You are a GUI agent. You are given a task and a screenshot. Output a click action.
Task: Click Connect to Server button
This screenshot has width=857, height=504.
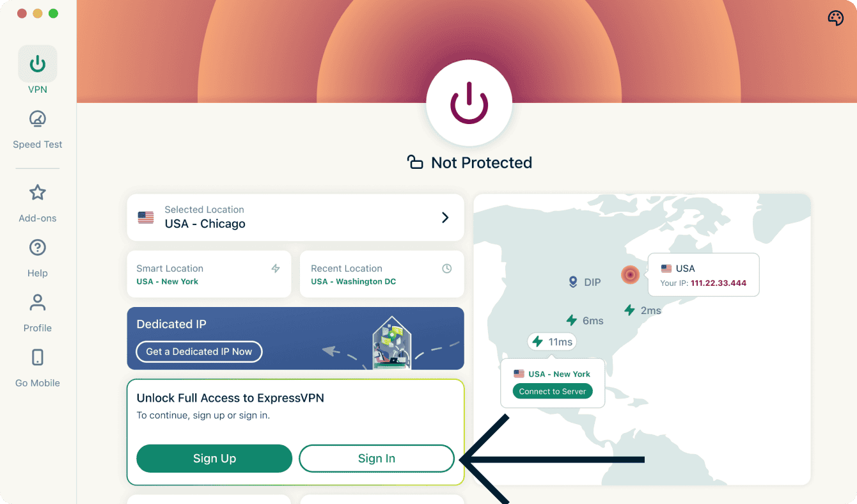[553, 391]
